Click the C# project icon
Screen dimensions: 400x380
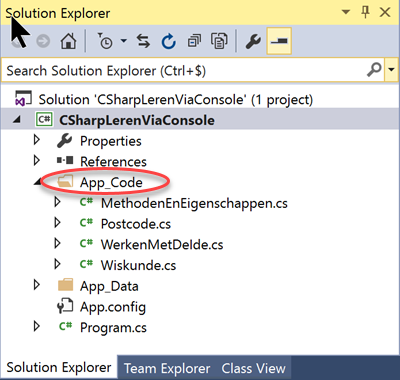(44, 120)
